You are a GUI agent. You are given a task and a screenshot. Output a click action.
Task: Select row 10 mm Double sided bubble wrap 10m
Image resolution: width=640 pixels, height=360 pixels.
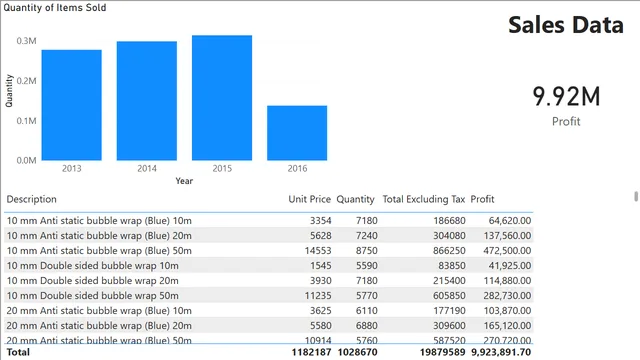269,266
